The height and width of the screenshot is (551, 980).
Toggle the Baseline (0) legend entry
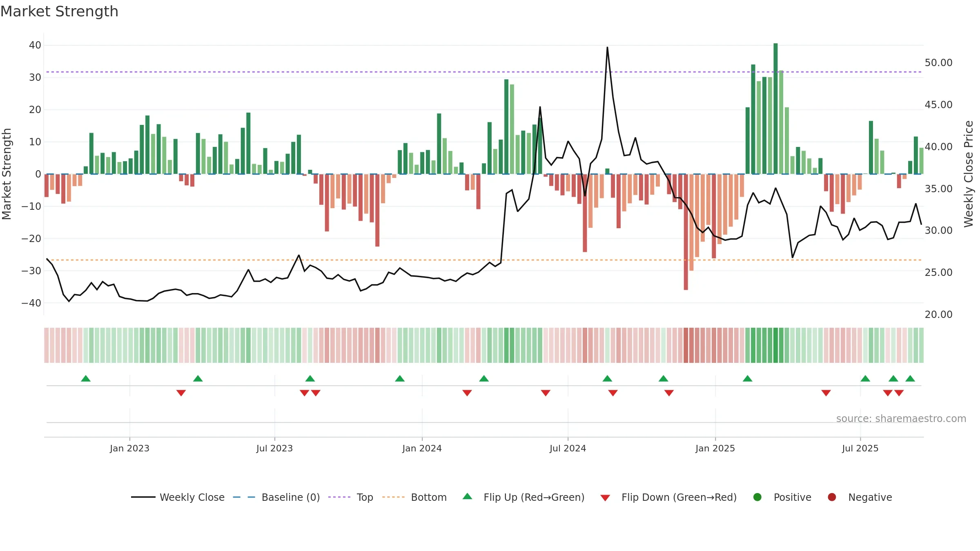pyautogui.click(x=276, y=497)
